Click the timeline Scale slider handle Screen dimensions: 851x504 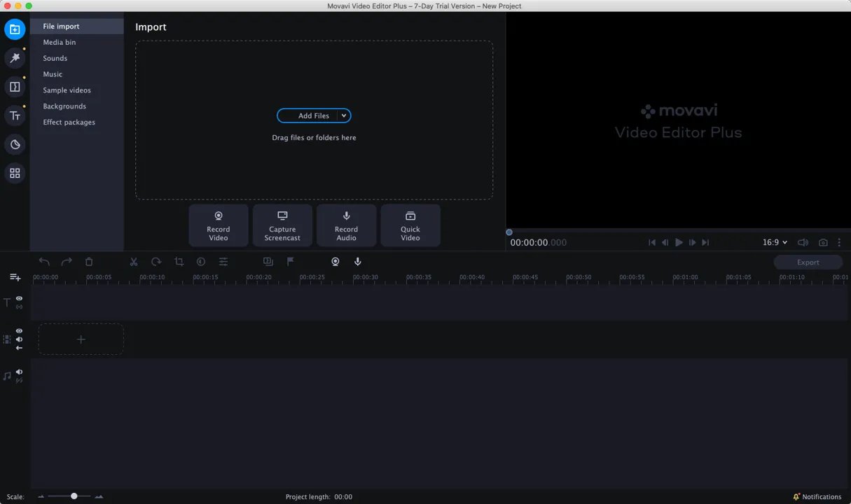pyautogui.click(x=74, y=496)
